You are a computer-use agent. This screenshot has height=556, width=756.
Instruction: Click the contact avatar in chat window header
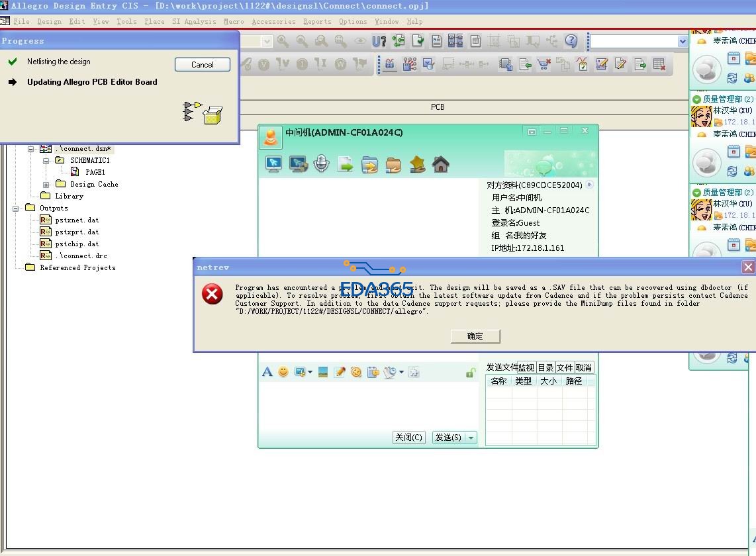(x=271, y=138)
